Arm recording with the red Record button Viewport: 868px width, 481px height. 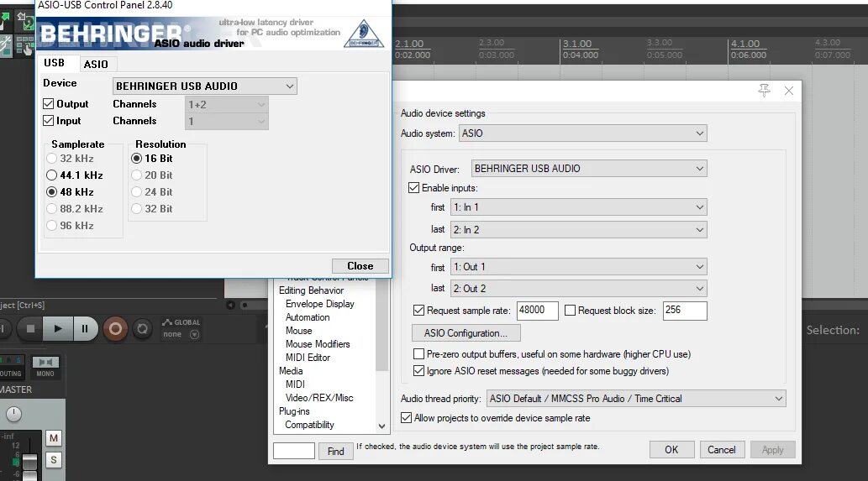pos(115,330)
